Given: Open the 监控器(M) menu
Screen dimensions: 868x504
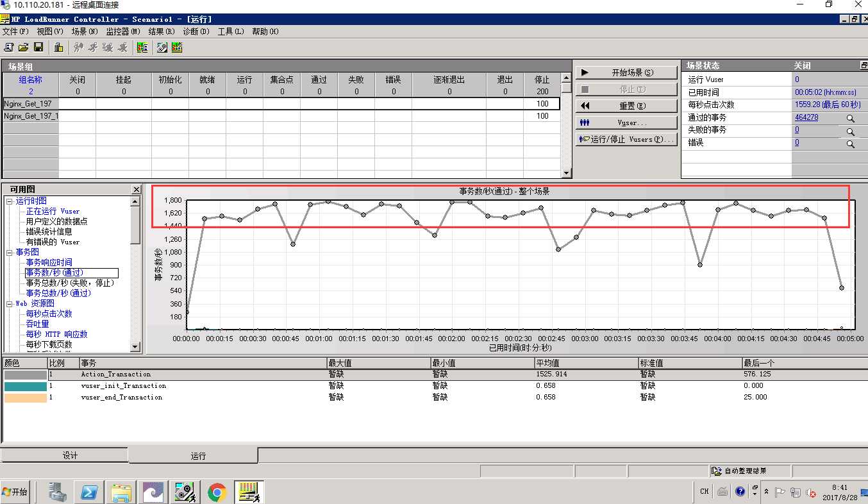Looking at the screenshot, I should pyautogui.click(x=123, y=31).
